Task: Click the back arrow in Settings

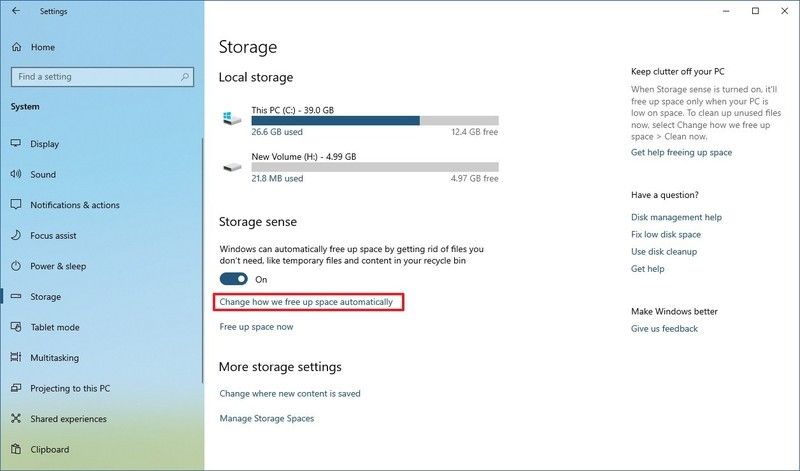Action: [16, 11]
